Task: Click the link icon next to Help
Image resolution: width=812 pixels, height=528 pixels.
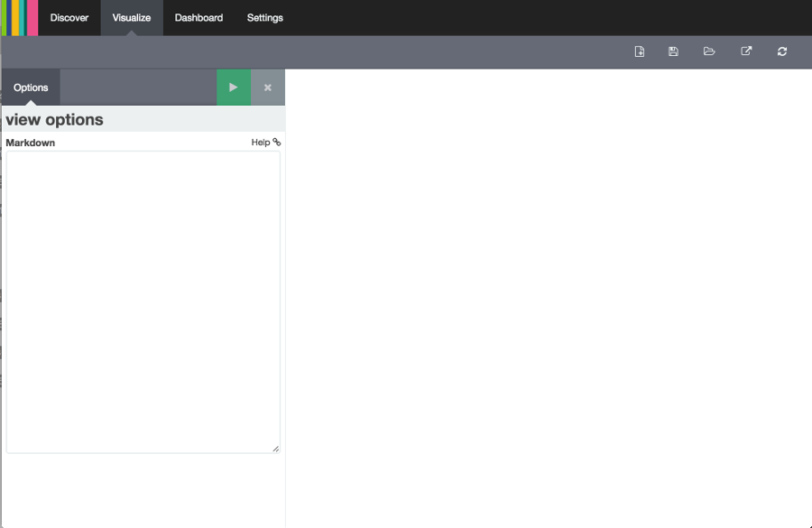Action: tap(276, 142)
